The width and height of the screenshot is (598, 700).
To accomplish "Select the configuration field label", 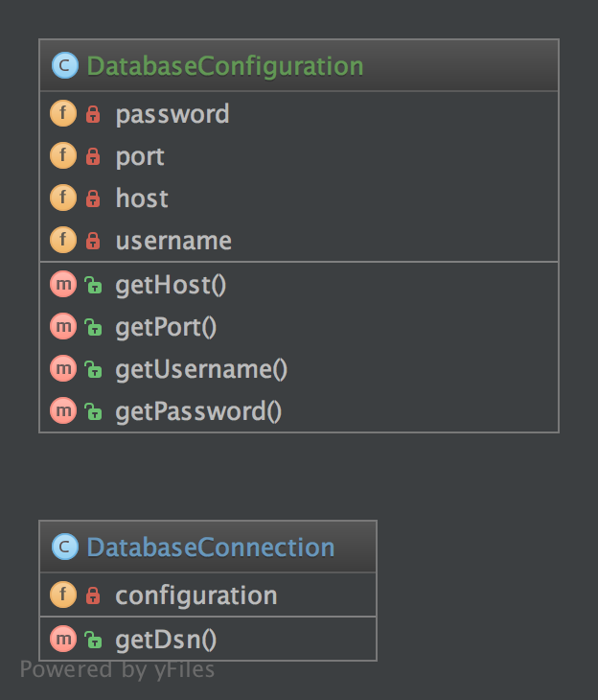I will [196, 595].
